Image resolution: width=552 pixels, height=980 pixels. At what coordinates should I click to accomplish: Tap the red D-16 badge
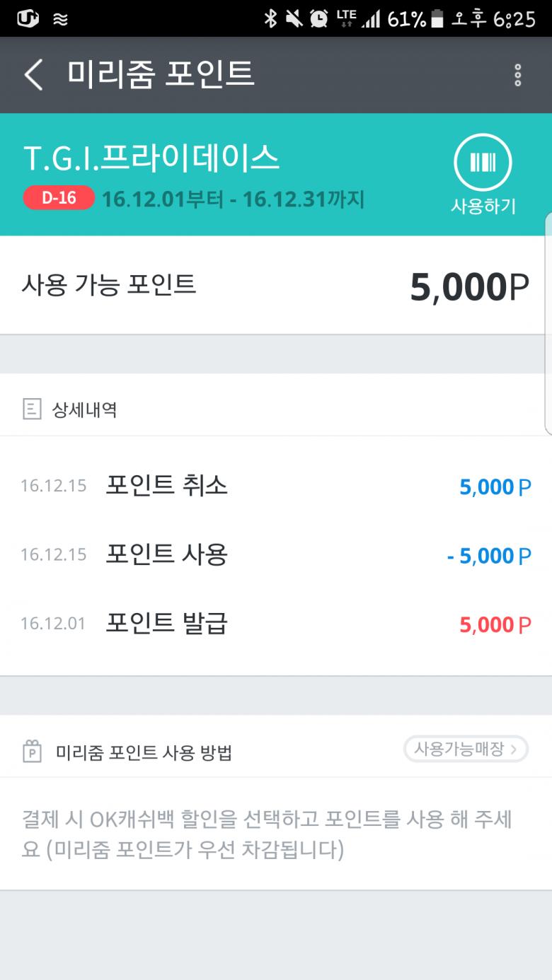(x=59, y=198)
